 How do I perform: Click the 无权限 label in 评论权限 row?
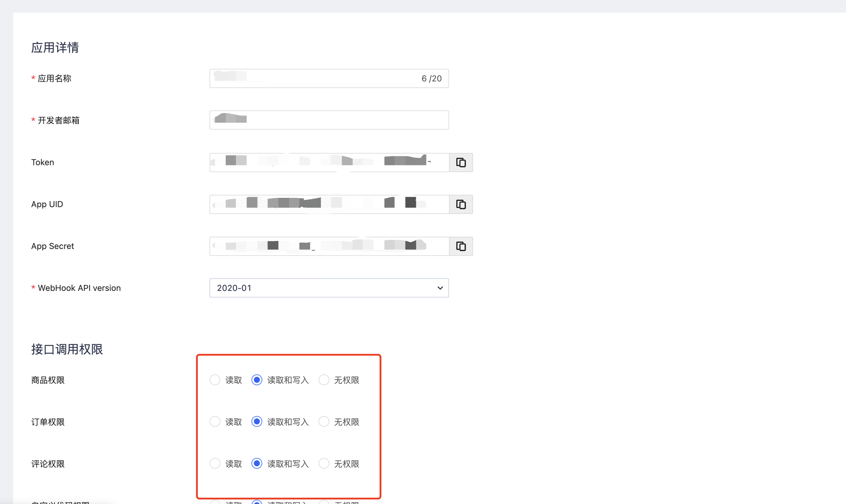(346, 464)
